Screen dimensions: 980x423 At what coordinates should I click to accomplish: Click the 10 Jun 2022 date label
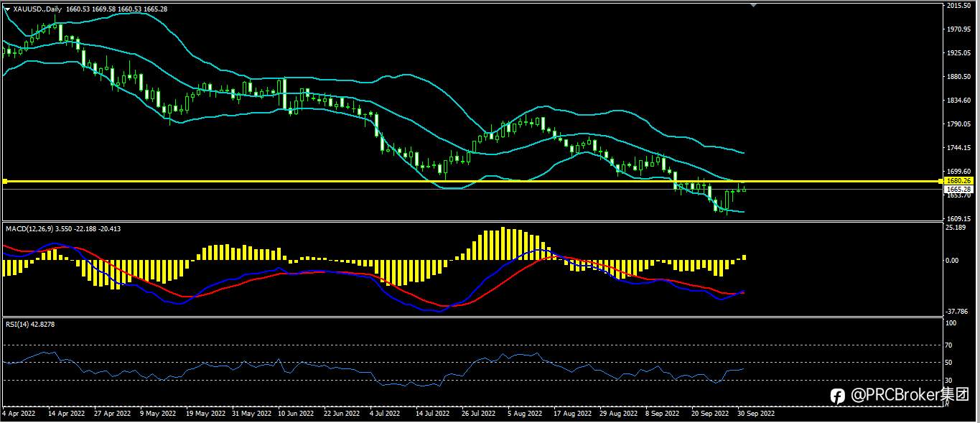(296, 414)
